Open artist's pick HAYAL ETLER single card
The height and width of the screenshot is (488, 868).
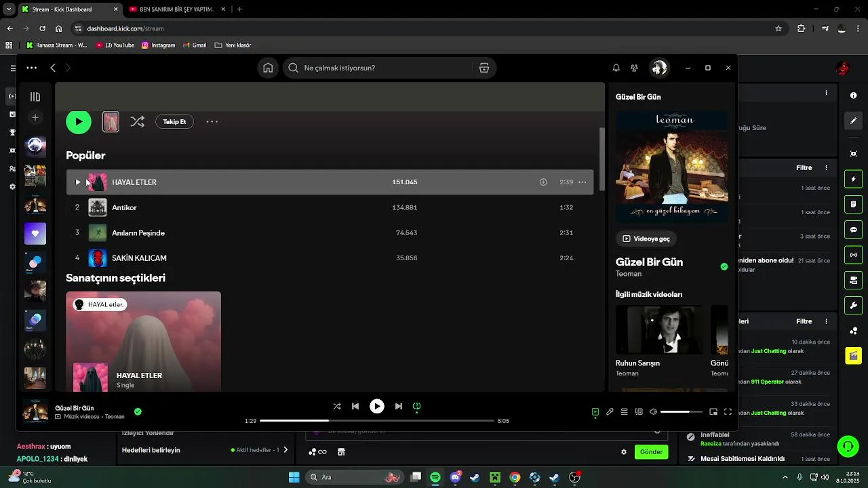(x=143, y=342)
